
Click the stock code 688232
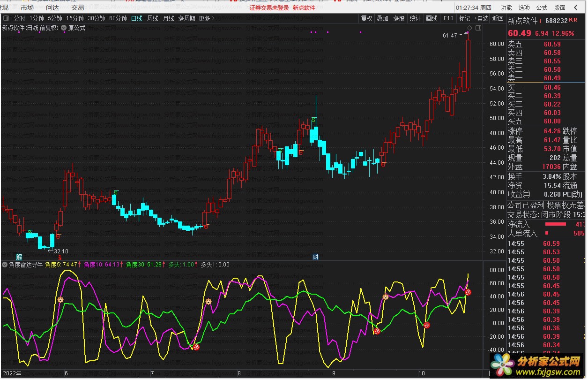point(557,21)
